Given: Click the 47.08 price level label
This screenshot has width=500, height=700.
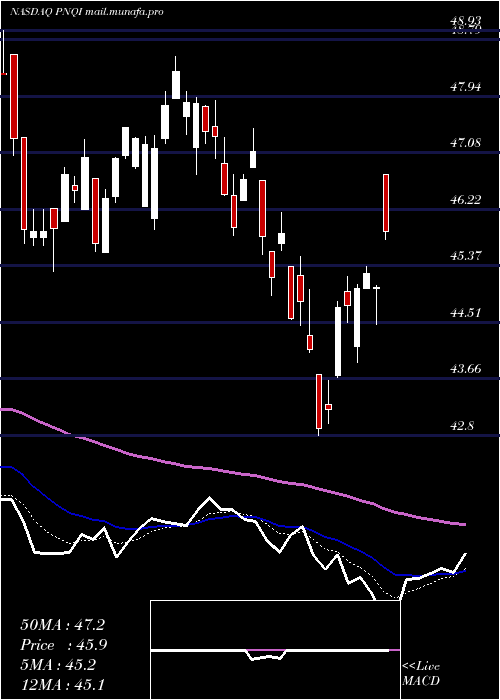Looking at the screenshot, I should click(466, 143).
